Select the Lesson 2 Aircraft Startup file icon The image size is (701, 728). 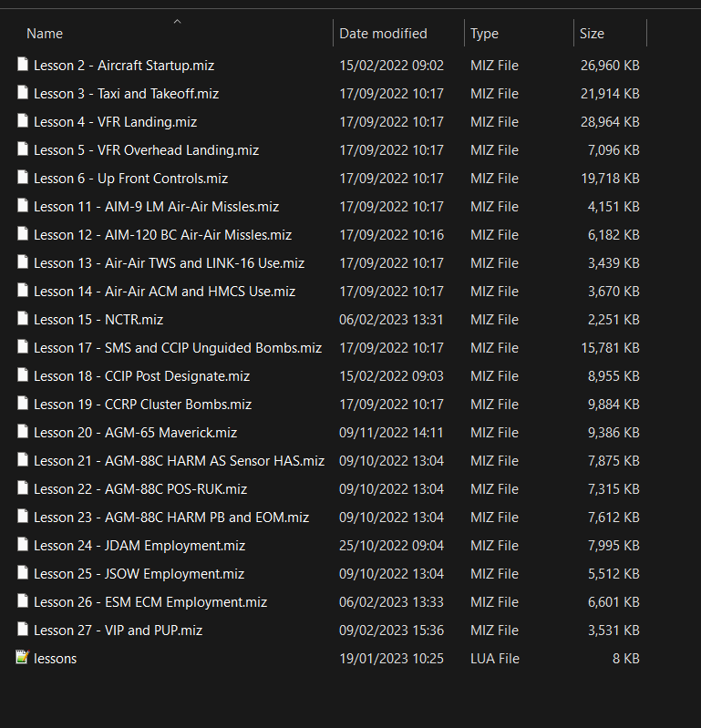[22, 65]
